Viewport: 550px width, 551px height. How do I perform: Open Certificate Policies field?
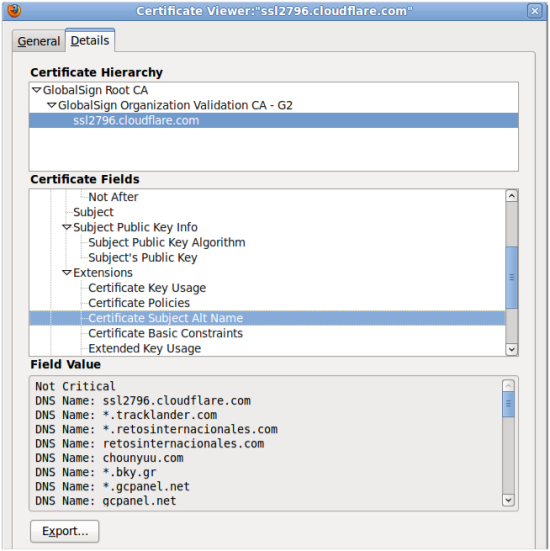[139, 303]
